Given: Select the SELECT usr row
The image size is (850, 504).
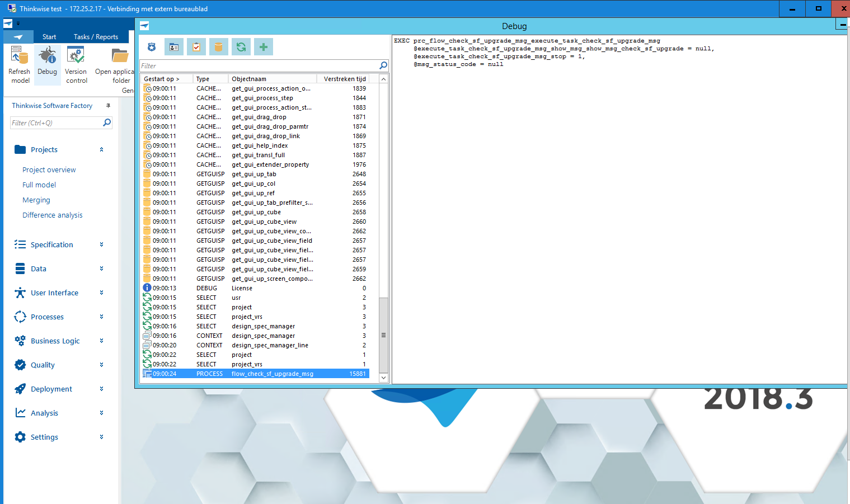Looking at the screenshot, I should coord(256,298).
